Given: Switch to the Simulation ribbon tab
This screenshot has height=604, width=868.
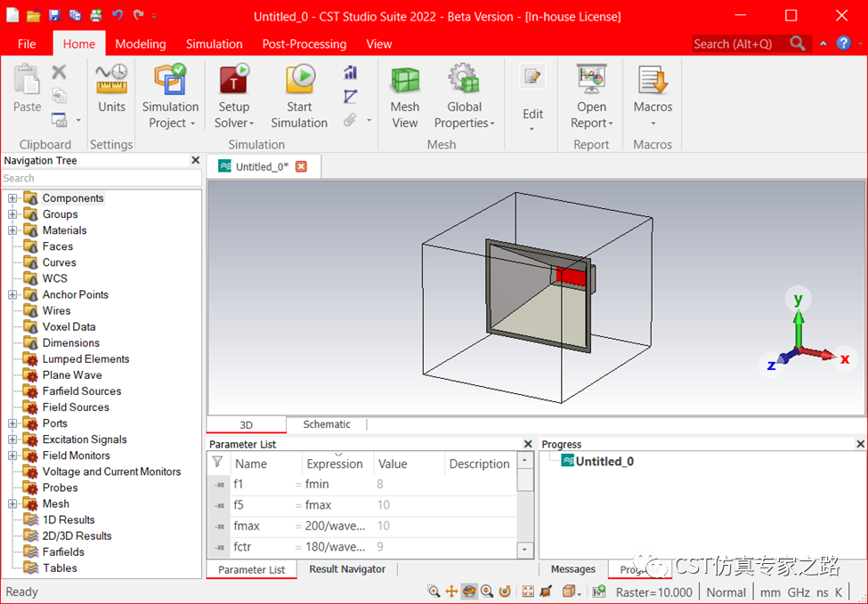Looking at the screenshot, I should pos(215,44).
